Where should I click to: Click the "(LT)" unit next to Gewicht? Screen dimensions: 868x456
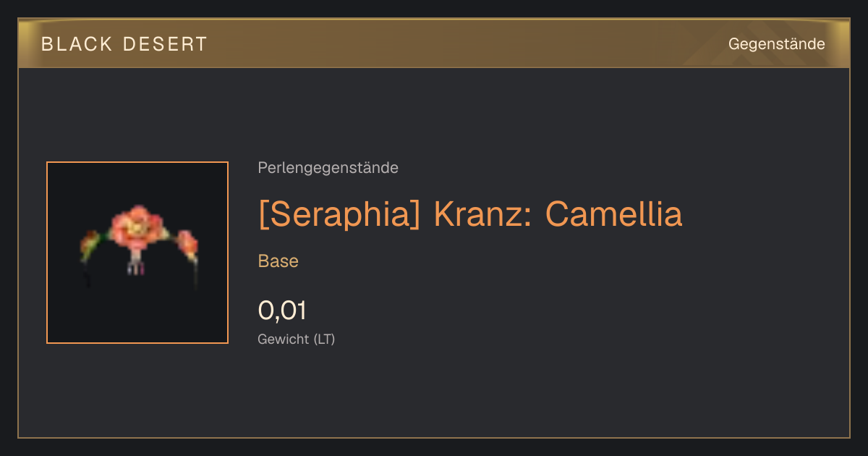coord(324,339)
